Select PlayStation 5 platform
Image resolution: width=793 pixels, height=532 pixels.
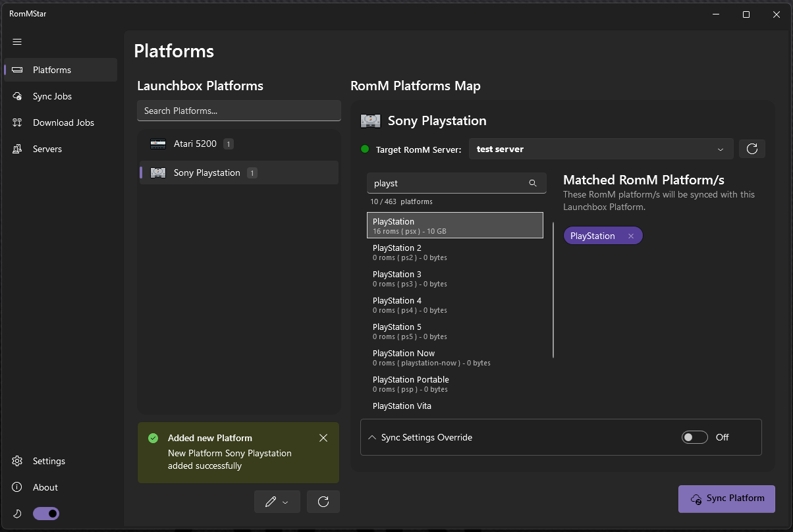point(455,331)
